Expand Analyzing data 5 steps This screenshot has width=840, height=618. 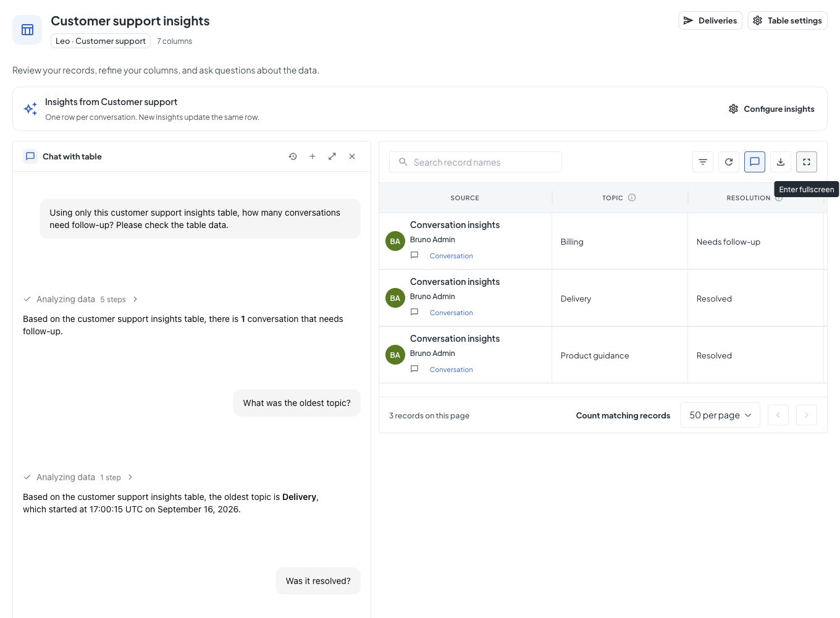[80, 299]
